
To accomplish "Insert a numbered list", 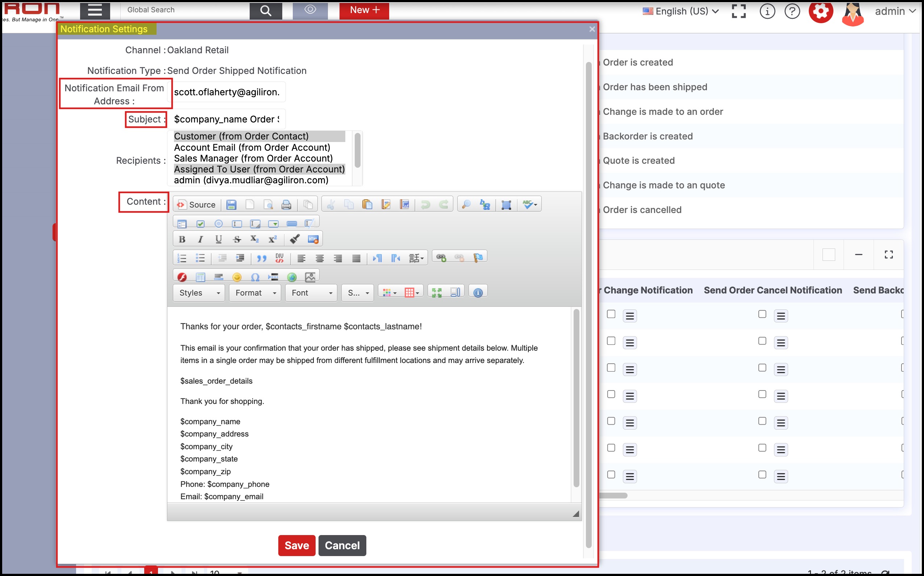I will (182, 258).
